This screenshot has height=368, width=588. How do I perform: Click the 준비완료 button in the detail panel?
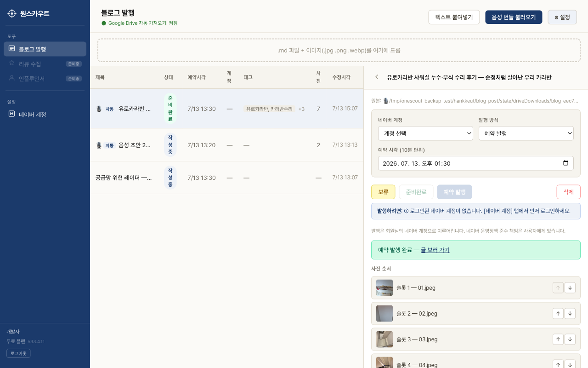[x=416, y=192]
